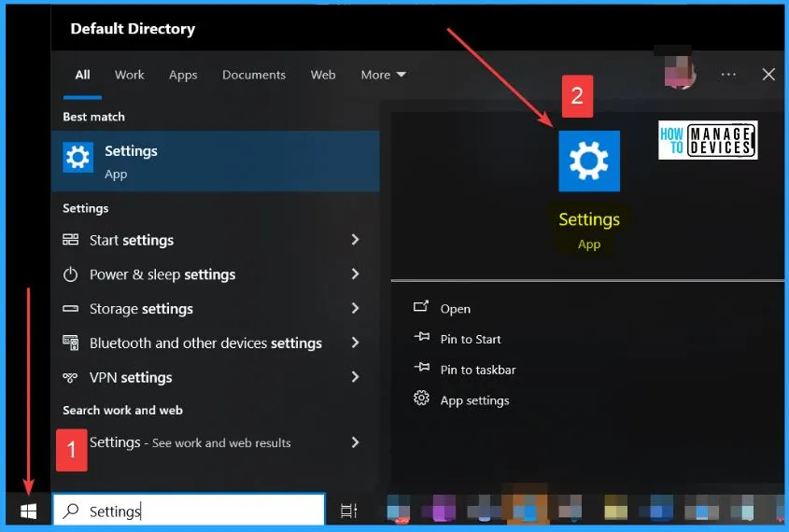
Task: Click the Open action icon
Action: click(421, 306)
